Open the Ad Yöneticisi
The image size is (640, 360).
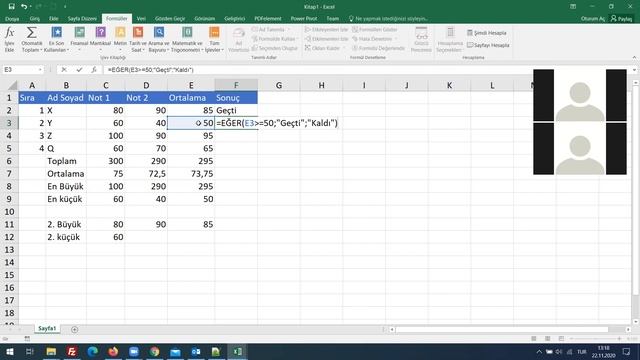click(x=239, y=40)
